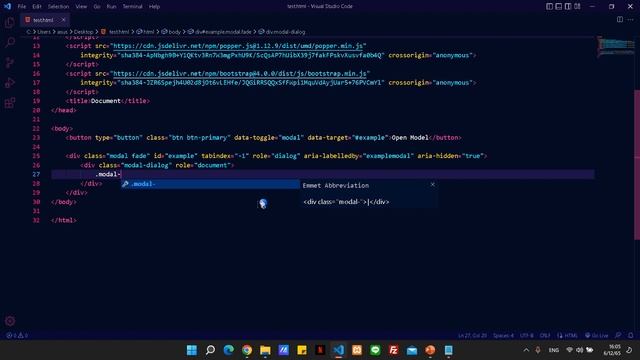Click the div#example.modal.fade breadcrumb
This screenshot has width=640, height=360.
click(x=220, y=32)
